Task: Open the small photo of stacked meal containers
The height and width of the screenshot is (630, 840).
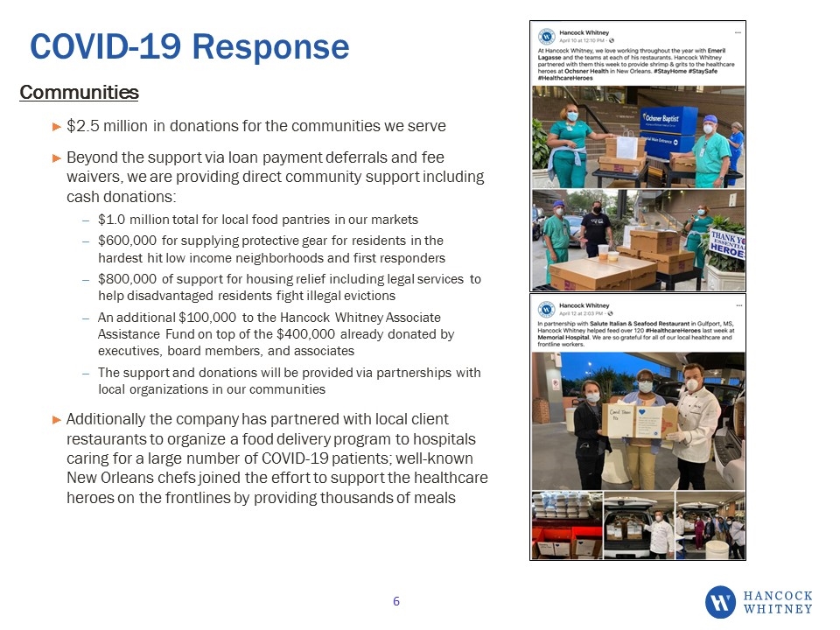Action: [567, 526]
